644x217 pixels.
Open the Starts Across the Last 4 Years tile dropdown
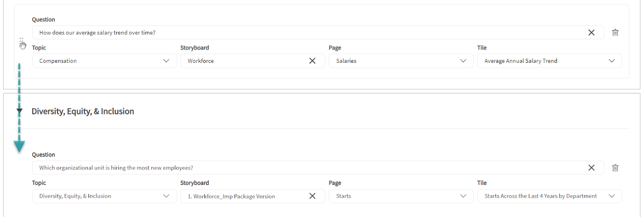click(x=611, y=196)
